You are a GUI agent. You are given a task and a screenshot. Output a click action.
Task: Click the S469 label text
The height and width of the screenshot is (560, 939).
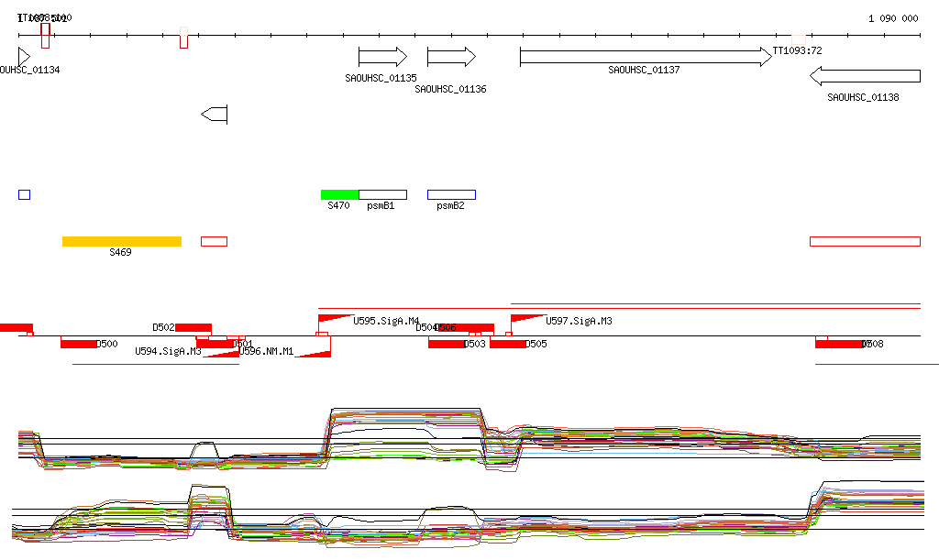(x=120, y=252)
